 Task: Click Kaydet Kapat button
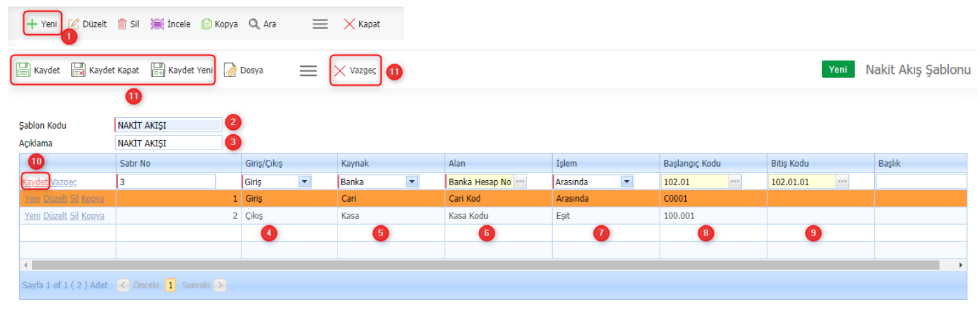pos(105,70)
